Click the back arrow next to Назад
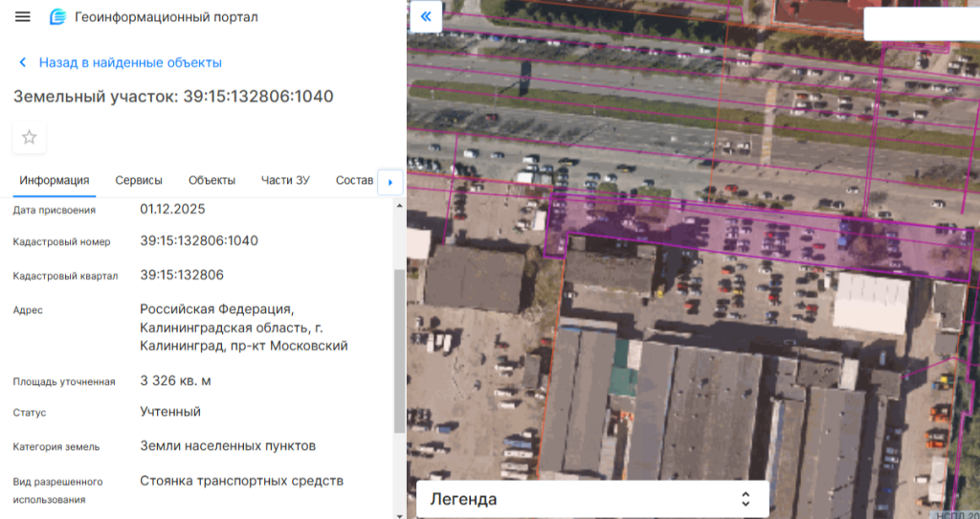Viewport: 980px width, 519px height. coord(23,62)
